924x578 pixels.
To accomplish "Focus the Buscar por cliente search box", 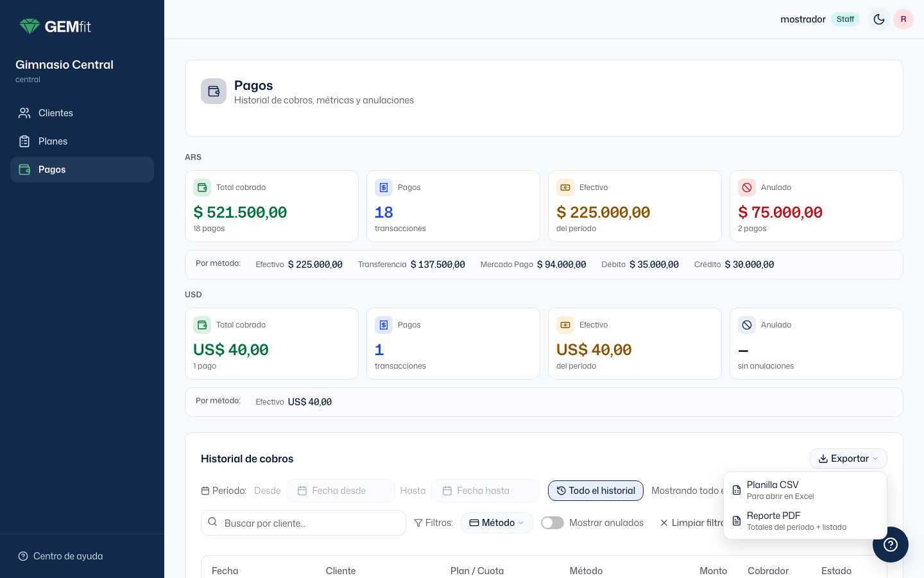I will tap(304, 523).
